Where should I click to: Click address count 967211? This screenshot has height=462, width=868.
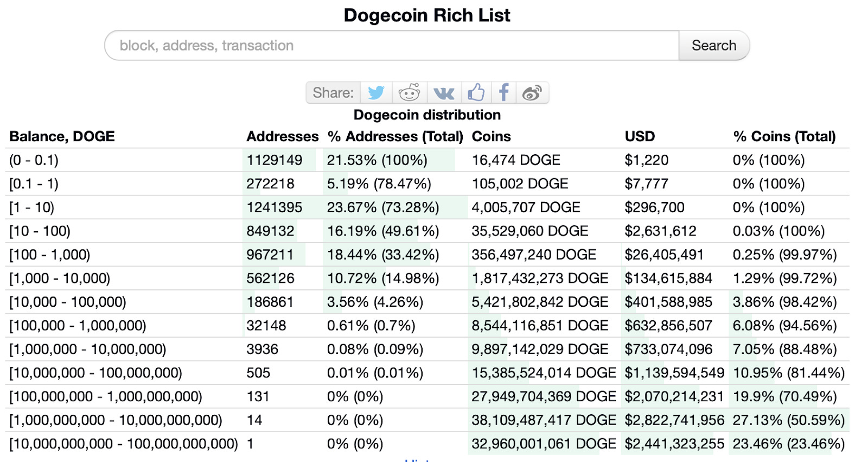270,255
